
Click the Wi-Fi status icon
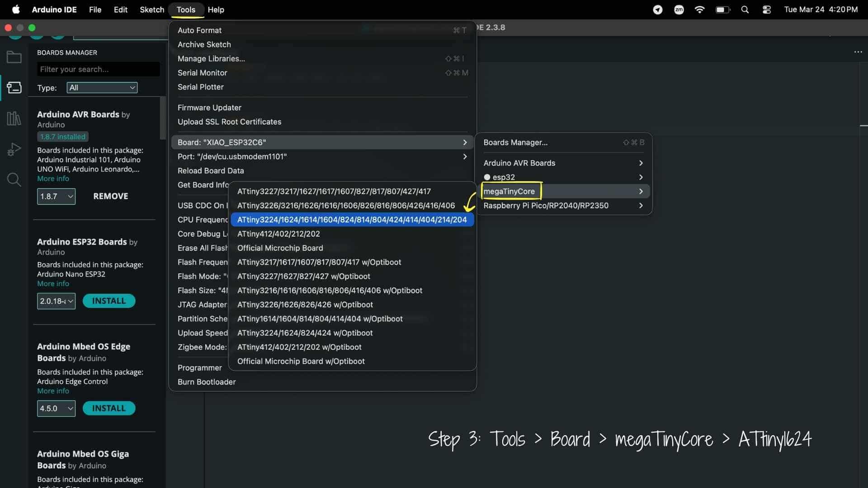[x=699, y=9]
